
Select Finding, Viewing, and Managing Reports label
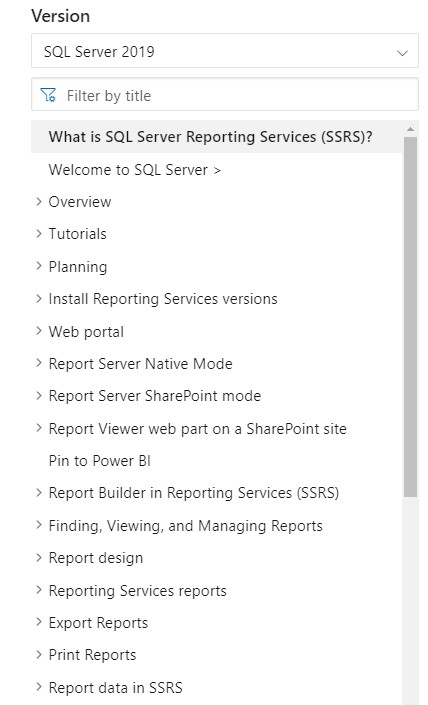pyautogui.click(x=185, y=526)
